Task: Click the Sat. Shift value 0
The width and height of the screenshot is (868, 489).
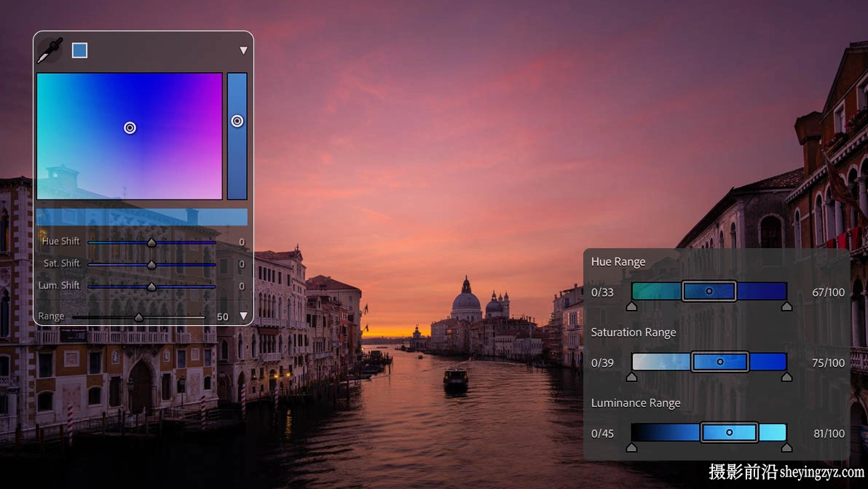Action: (x=242, y=264)
